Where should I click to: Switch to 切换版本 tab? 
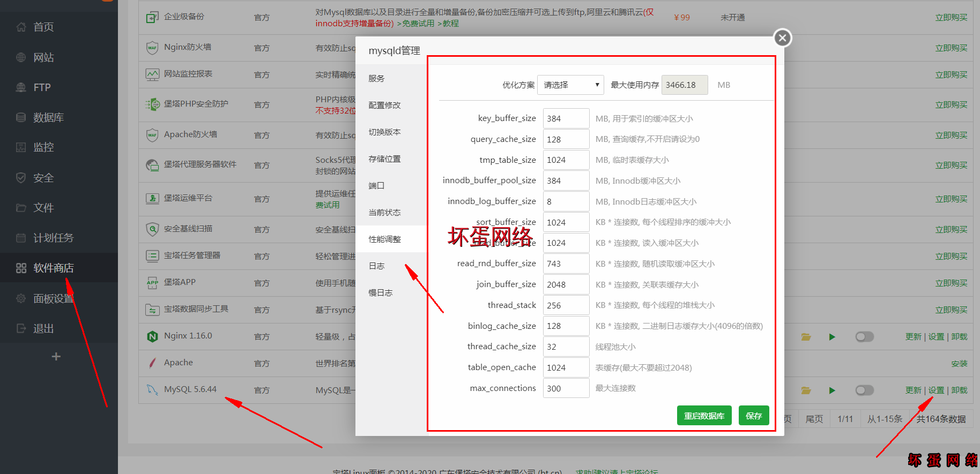pos(391,132)
